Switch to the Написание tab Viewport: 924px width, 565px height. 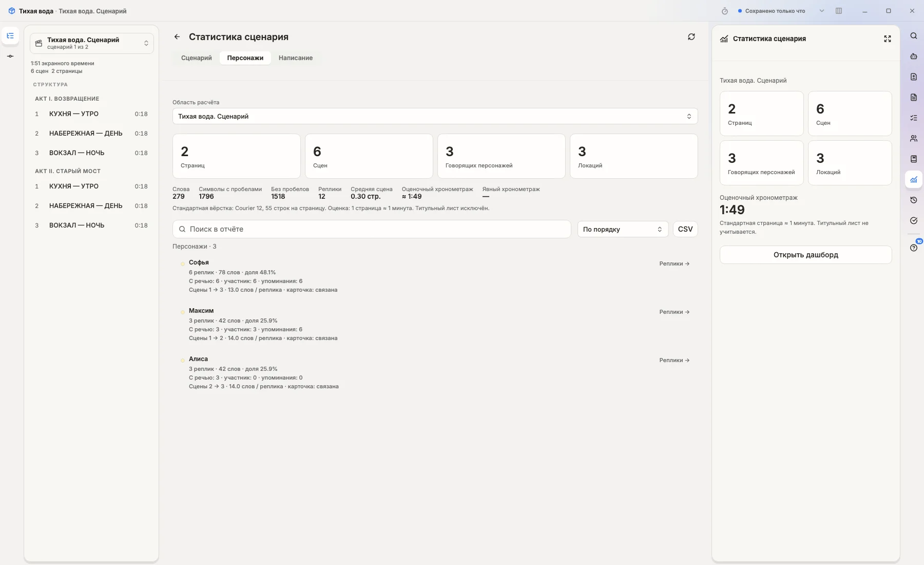(296, 58)
